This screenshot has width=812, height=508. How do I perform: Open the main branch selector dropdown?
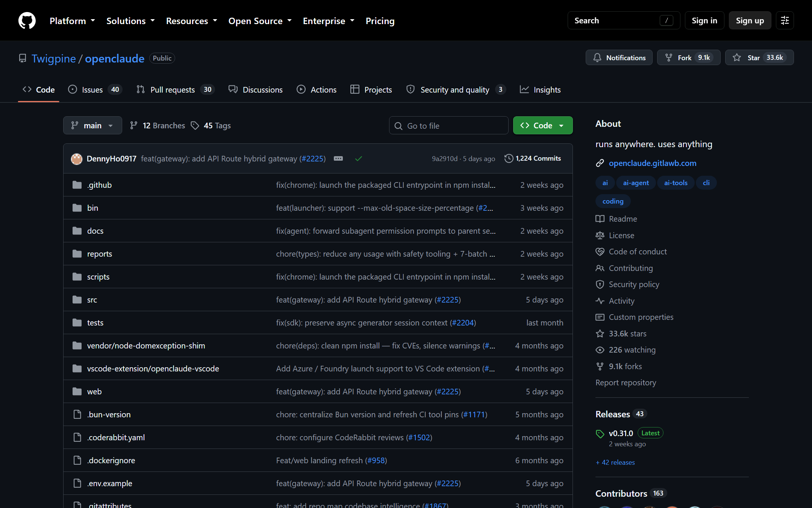92,125
